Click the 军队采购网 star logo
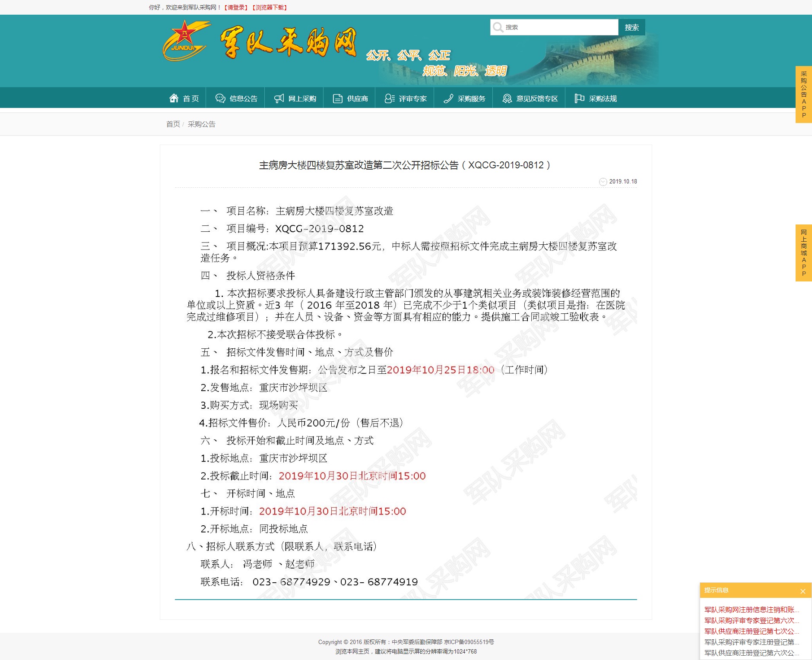The width and height of the screenshot is (812, 660). click(186, 41)
